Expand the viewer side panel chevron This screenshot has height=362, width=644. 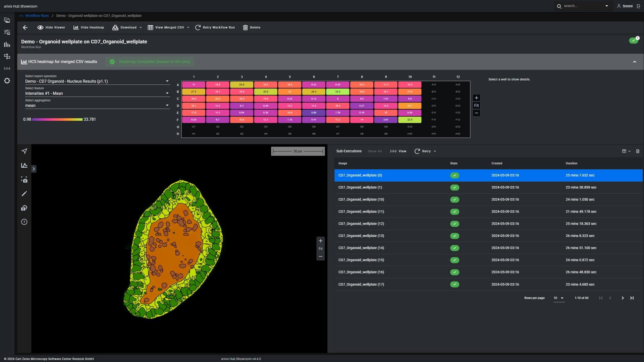(x=34, y=169)
